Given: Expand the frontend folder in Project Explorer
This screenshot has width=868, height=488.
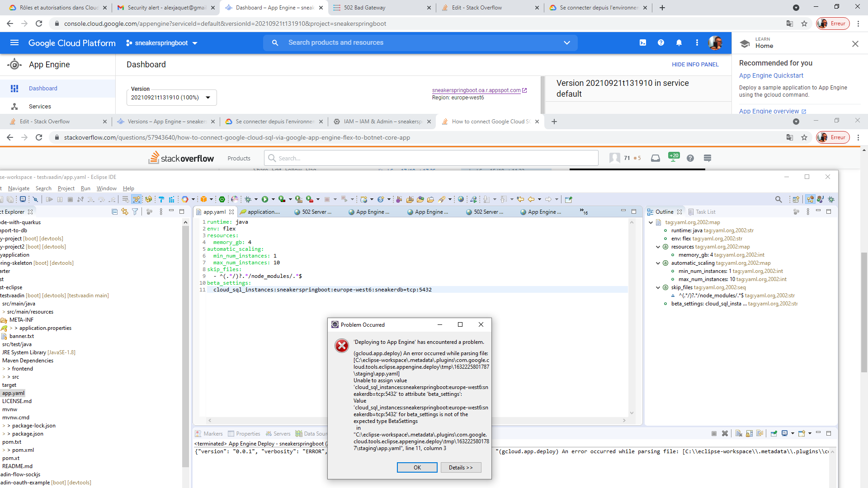Looking at the screenshot, I should [4, 369].
